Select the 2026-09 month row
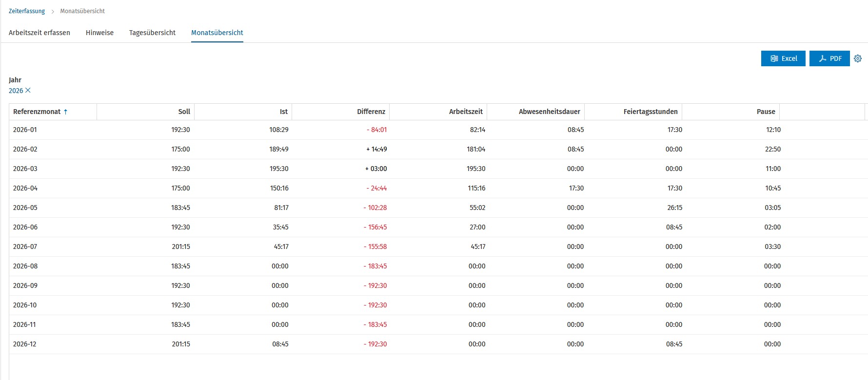Viewport: 868px width, 380px height. (438, 286)
